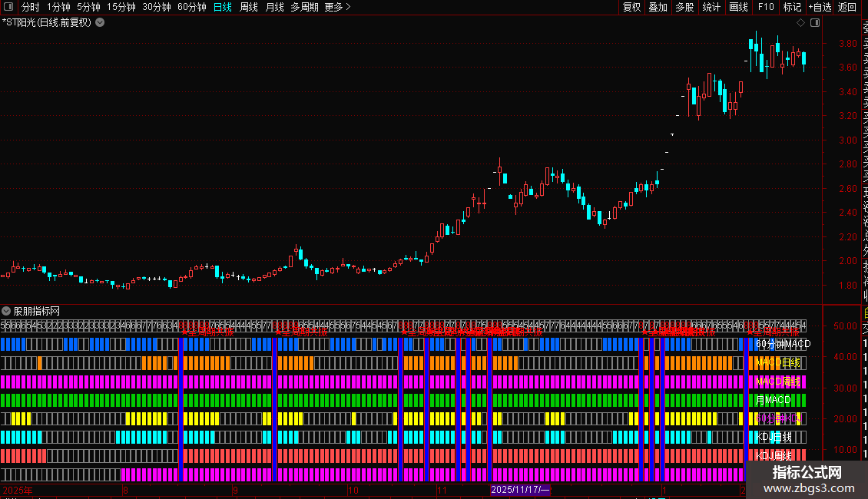868x499 pixels.
Task: Switch to 月线 monthly chart
Action: point(274,7)
